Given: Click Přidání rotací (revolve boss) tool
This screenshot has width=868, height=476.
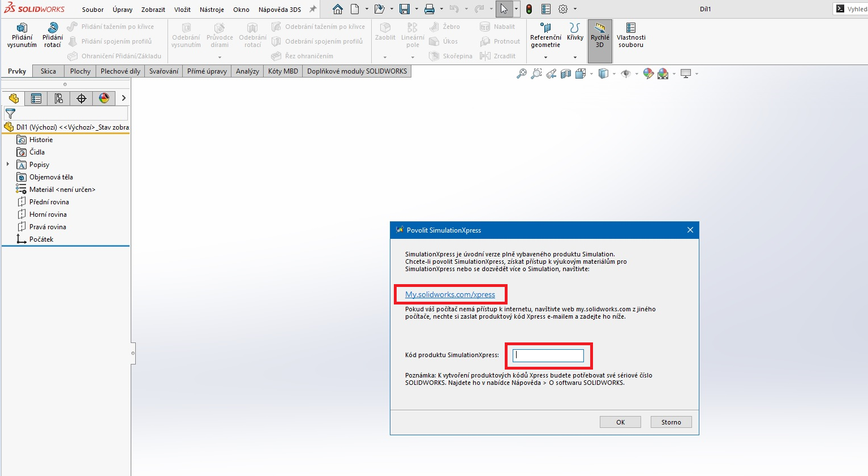Looking at the screenshot, I should click(x=53, y=35).
